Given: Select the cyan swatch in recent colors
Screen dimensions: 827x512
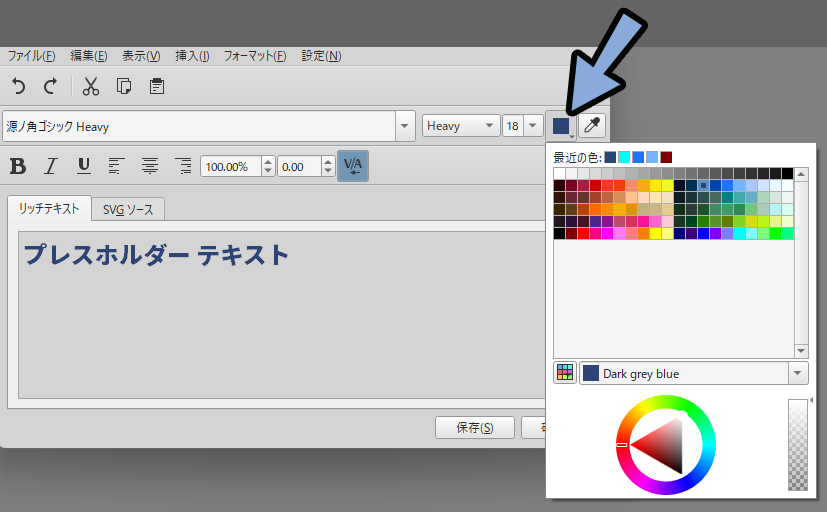Looking at the screenshot, I should click(624, 157).
